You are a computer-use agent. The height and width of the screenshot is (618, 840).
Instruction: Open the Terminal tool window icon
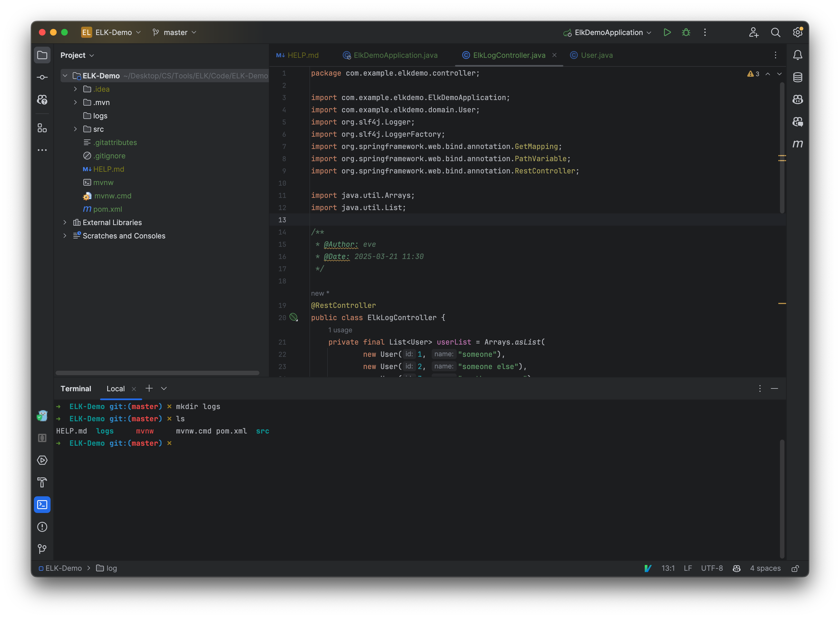[42, 504]
